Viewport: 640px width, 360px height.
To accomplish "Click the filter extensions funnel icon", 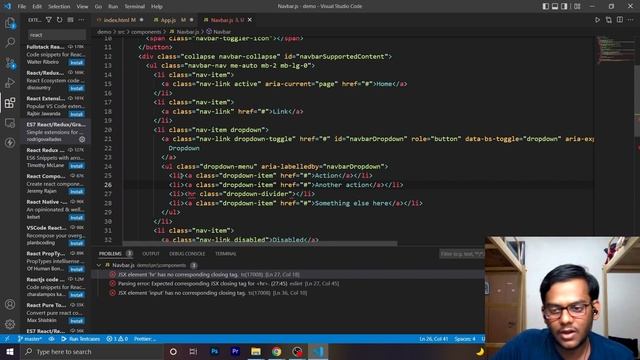I will [x=49, y=20].
